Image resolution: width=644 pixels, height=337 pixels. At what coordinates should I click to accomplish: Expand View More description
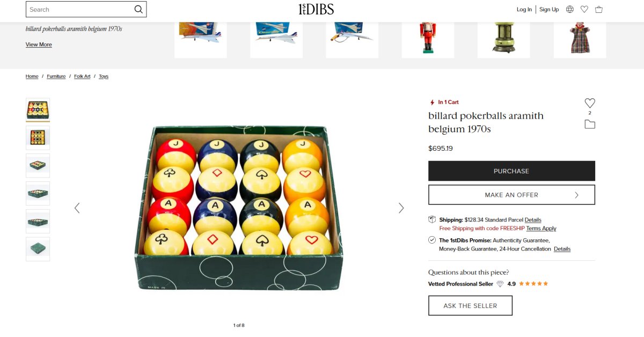click(x=39, y=45)
